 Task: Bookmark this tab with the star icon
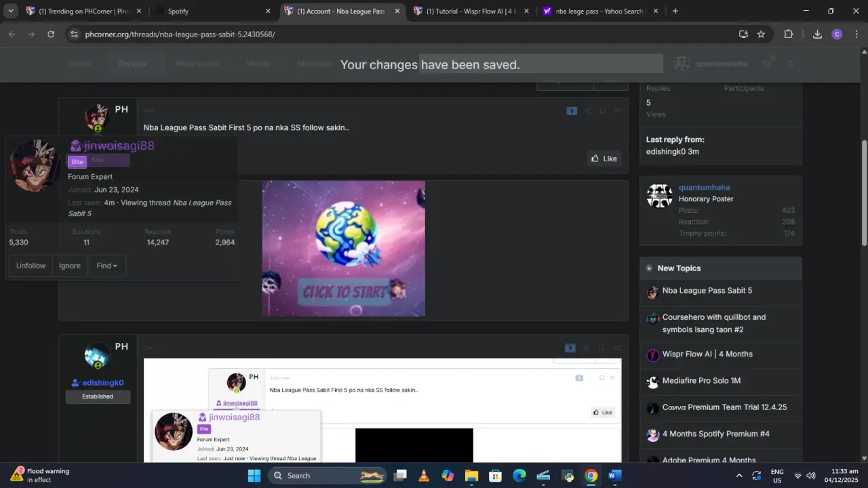(761, 34)
